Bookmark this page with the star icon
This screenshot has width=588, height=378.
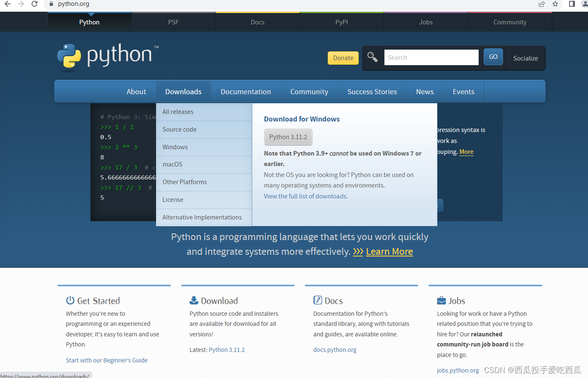click(555, 4)
